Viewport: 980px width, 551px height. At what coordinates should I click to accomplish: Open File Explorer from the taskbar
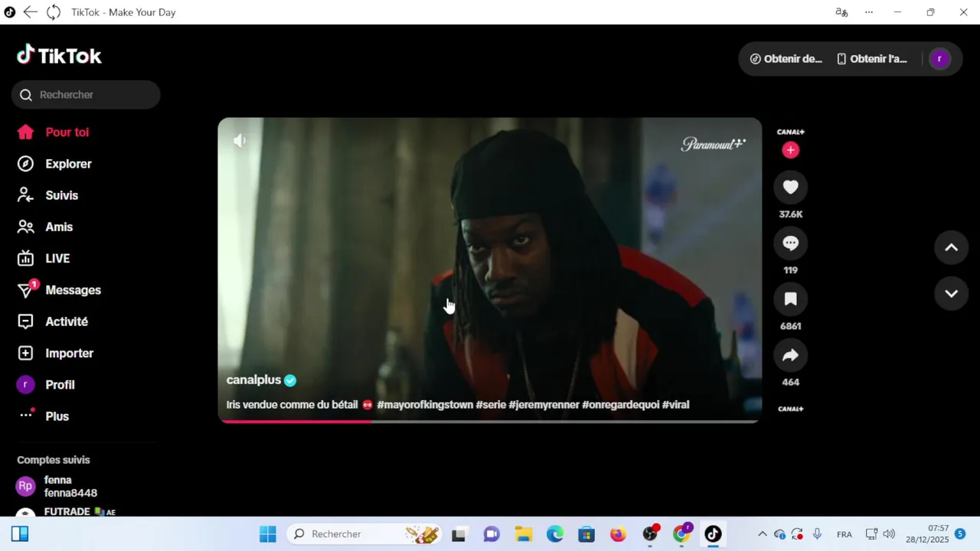(523, 534)
